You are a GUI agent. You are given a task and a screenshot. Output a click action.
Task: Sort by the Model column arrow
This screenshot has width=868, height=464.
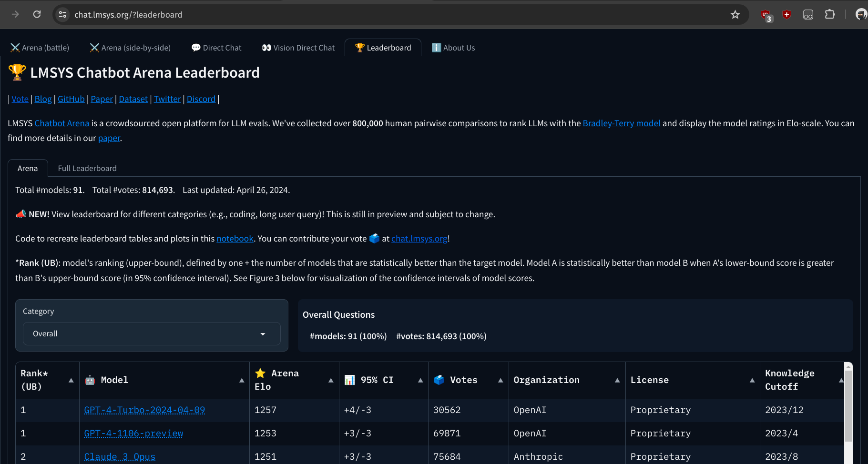pyautogui.click(x=242, y=380)
